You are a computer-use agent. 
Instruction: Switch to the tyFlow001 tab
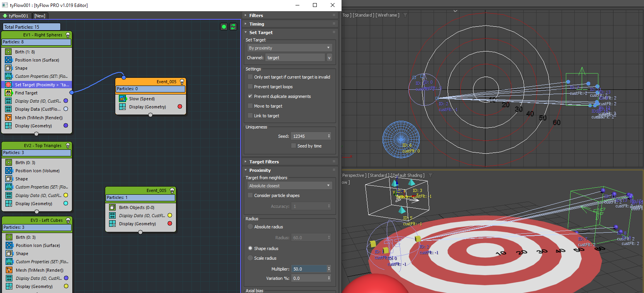coord(15,16)
